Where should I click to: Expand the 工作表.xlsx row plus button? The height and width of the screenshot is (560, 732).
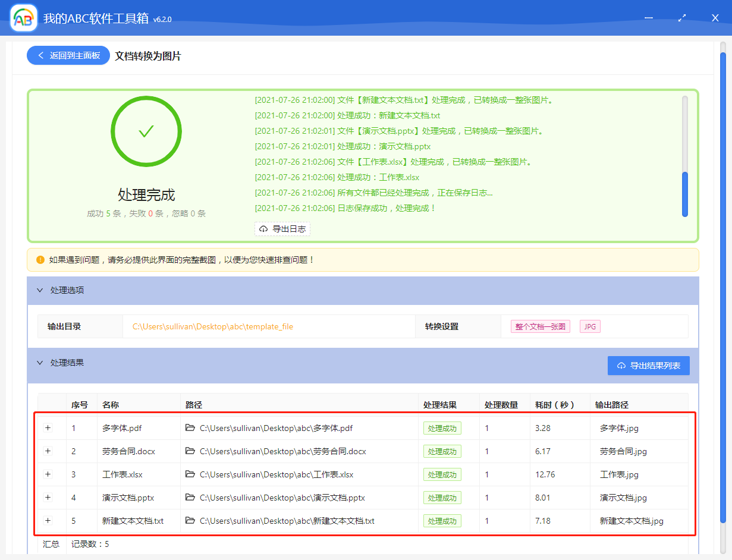tap(48, 474)
